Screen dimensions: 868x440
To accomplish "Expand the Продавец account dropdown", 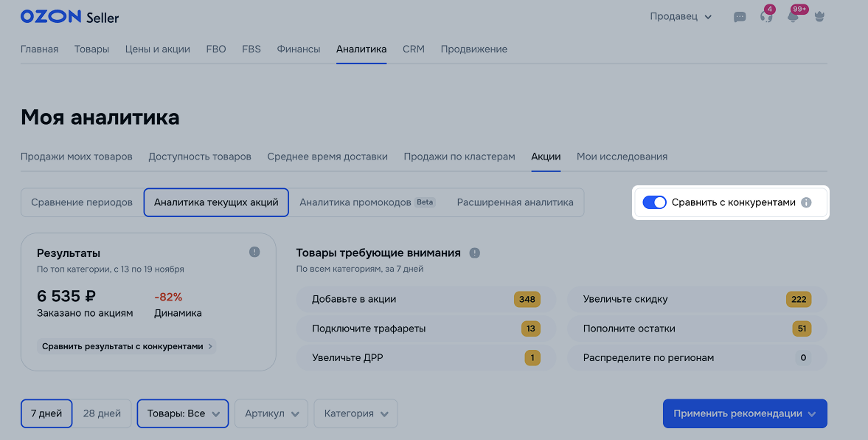I will coord(680,17).
